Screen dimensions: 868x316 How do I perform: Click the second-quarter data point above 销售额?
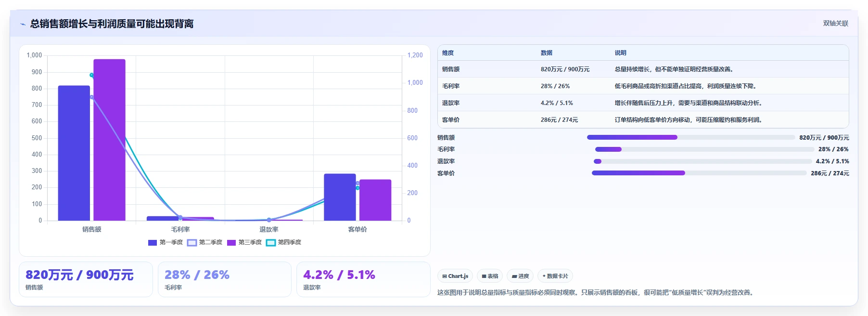(91, 97)
